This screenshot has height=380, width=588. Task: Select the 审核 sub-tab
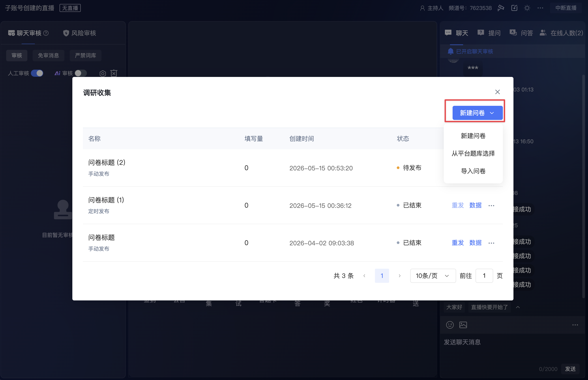[17, 55]
